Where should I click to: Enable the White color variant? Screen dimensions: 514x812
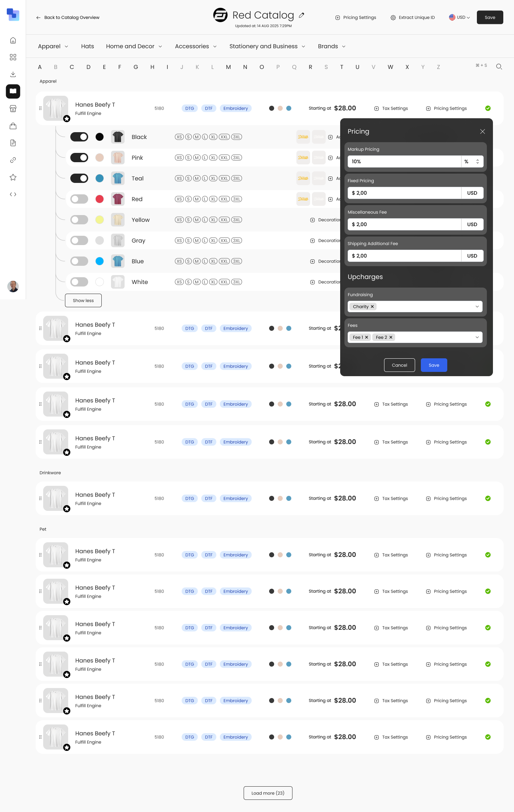[79, 282]
